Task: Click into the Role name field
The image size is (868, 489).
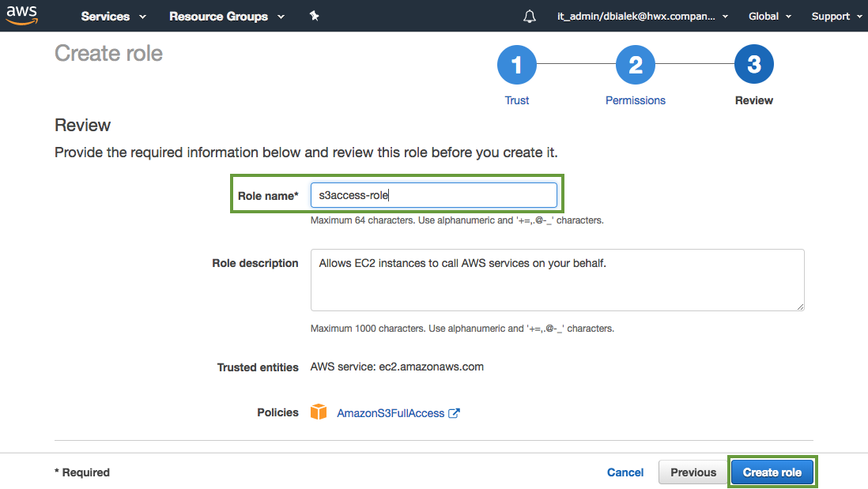Action: point(433,195)
